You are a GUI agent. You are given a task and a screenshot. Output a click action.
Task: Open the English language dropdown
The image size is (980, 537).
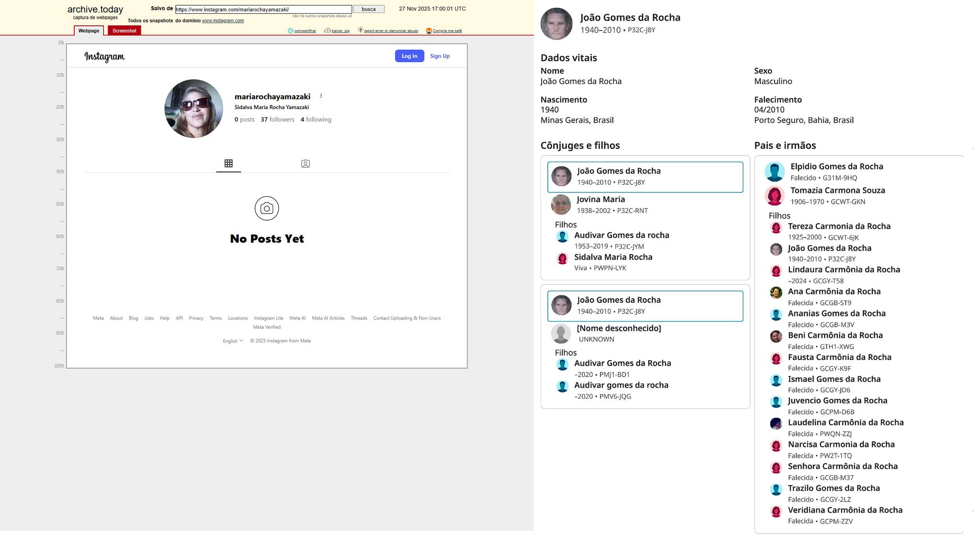pyautogui.click(x=233, y=341)
